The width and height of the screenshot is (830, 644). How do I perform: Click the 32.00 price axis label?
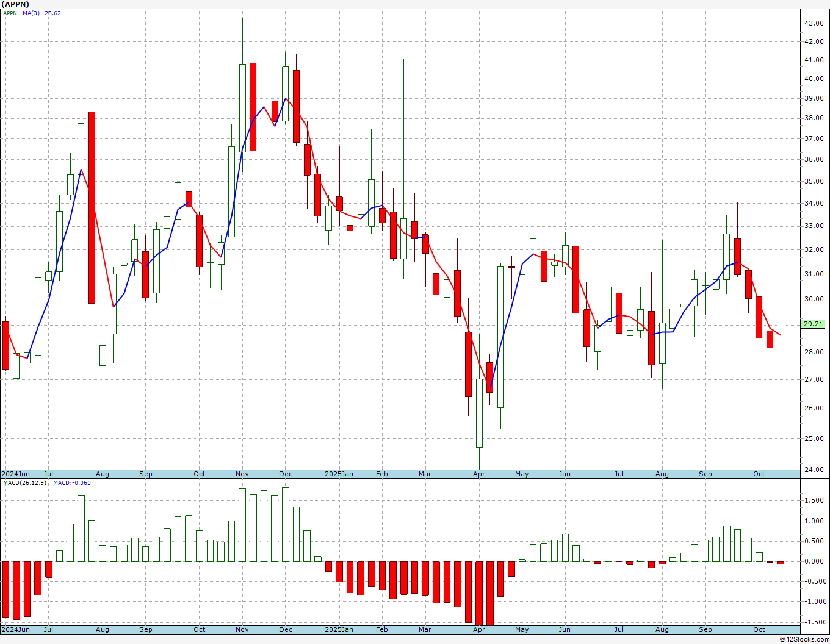pyautogui.click(x=814, y=249)
